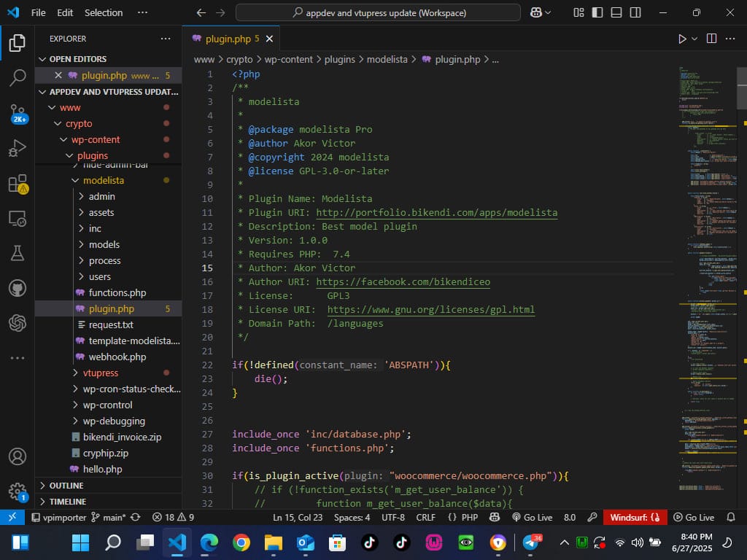Viewport: 747px width, 560px height.
Task: Click the Run file play icon
Action: click(682, 39)
